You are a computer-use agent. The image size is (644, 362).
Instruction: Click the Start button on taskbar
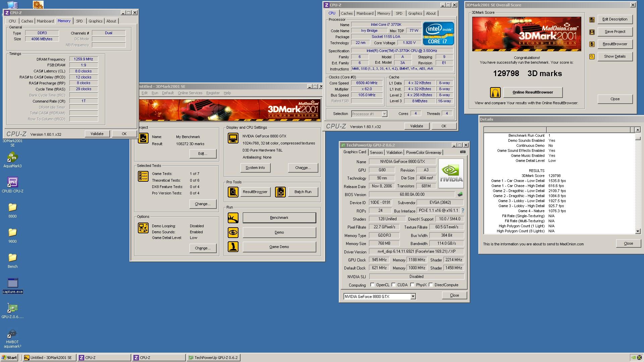click(9, 358)
